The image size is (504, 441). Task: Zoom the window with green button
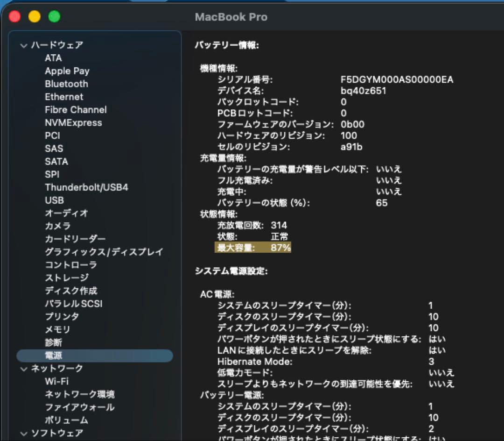[54, 16]
